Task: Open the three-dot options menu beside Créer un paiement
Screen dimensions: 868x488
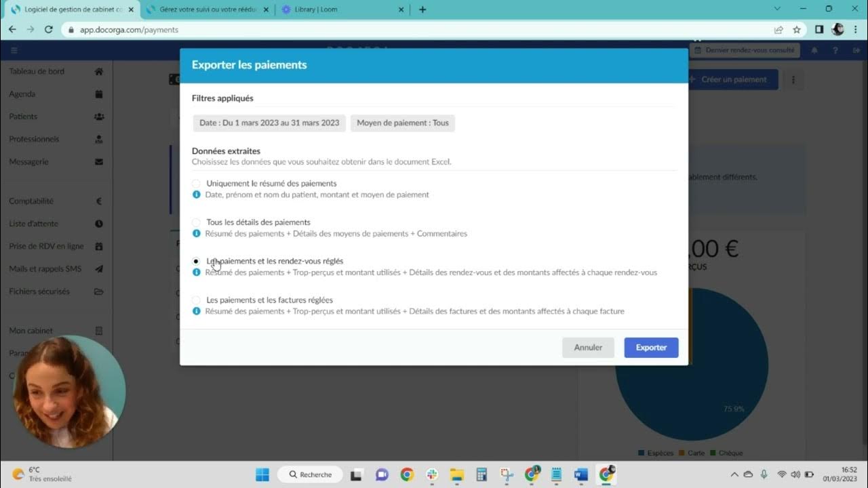Action: click(x=793, y=79)
